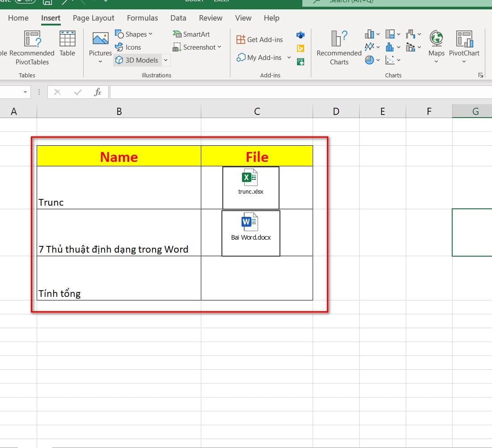The width and height of the screenshot is (492, 448).
Task: Open Recommended PivotTables
Action: pyautogui.click(x=31, y=48)
